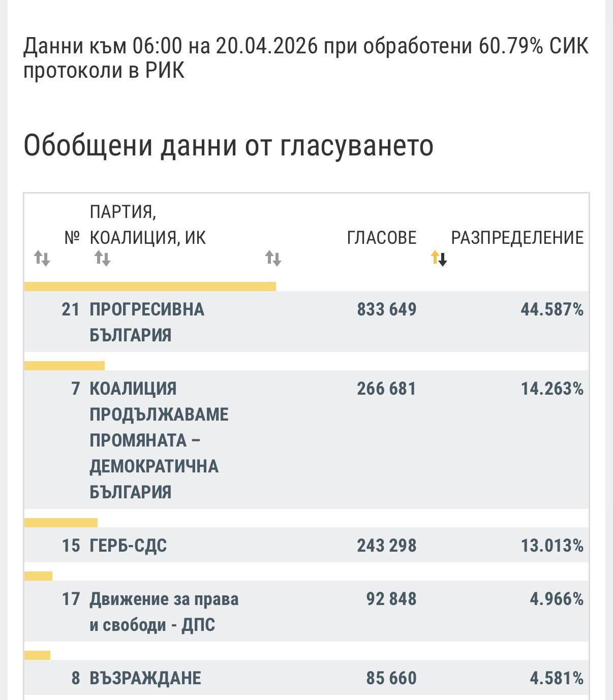Click the yellow bar above ВЪЗРАЖДАНЕ
The image size is (613, 700).
(x=37, y=655)
